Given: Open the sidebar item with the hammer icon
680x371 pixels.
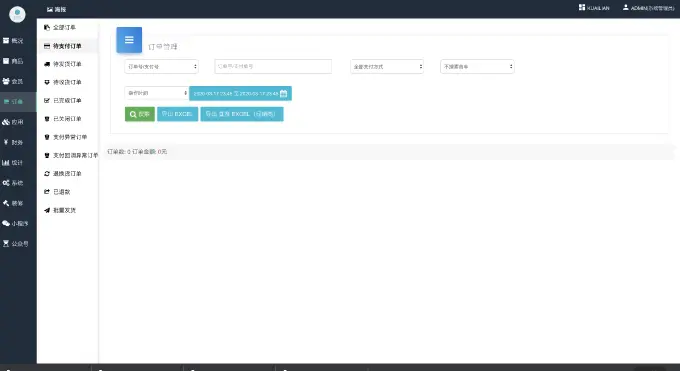Looking at the screenshot, I should [13, 203].
